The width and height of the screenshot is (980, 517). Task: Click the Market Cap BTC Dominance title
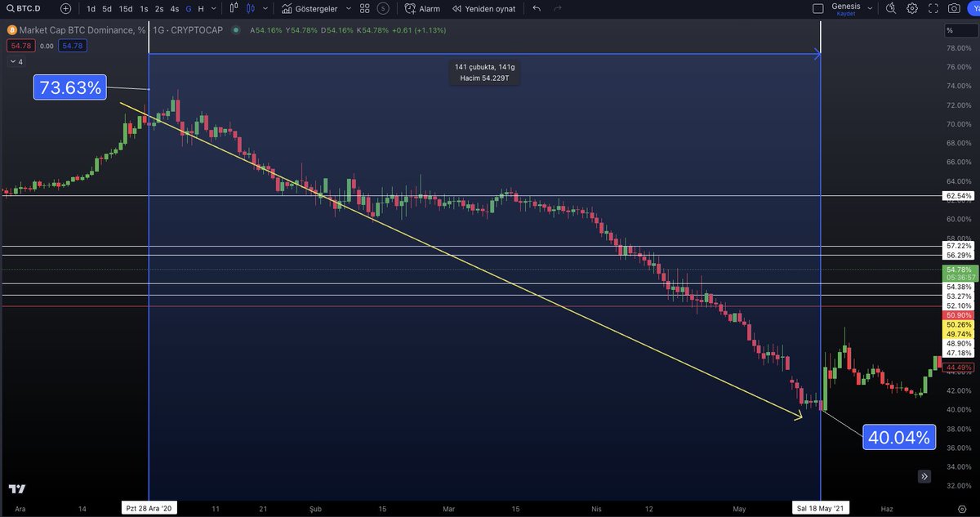pos(82,30)
